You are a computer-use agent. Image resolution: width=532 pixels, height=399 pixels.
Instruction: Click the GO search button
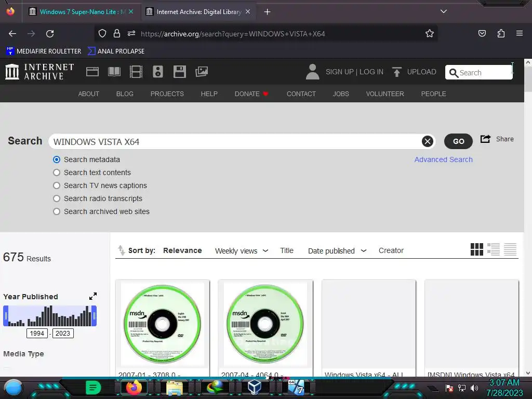(458, 141)
